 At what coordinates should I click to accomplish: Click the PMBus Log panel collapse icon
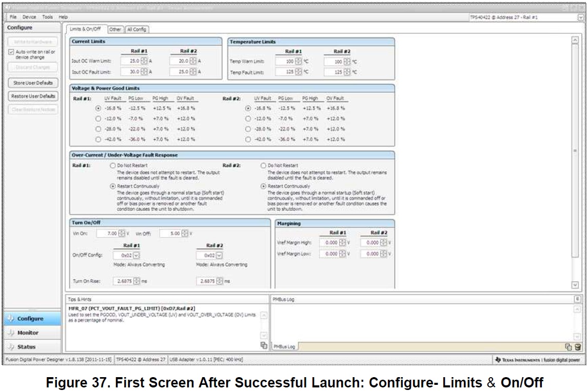point(577,299)
